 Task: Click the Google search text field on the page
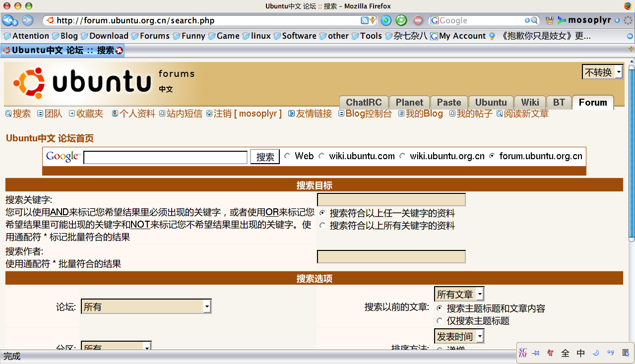click(165, 157)
